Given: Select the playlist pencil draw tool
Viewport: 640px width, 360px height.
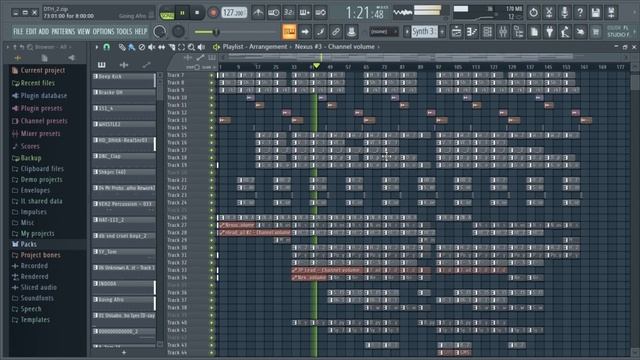Looking at the screenshot, I should click(x=122, y=47).
